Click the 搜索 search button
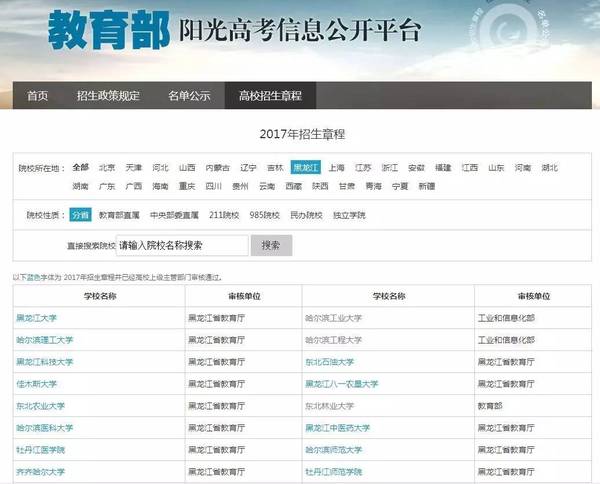The width and height of the screenshot is (600, 484). [271, 245]
